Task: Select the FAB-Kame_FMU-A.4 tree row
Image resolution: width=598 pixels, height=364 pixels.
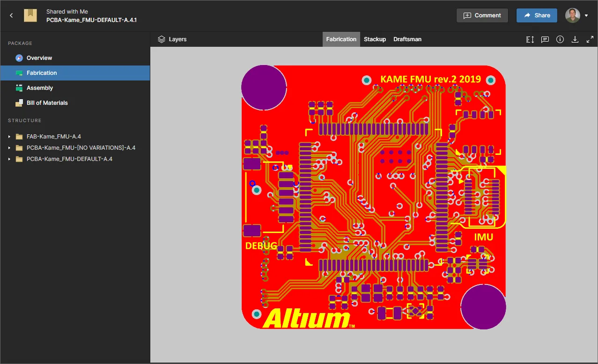Action: (x=75, y=137)
